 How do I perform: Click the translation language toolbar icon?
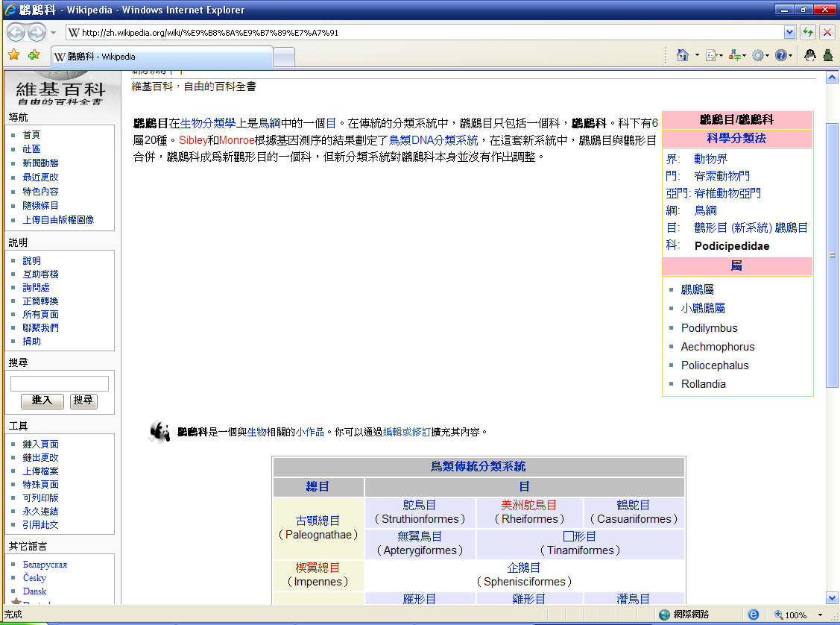click(735, 55)
